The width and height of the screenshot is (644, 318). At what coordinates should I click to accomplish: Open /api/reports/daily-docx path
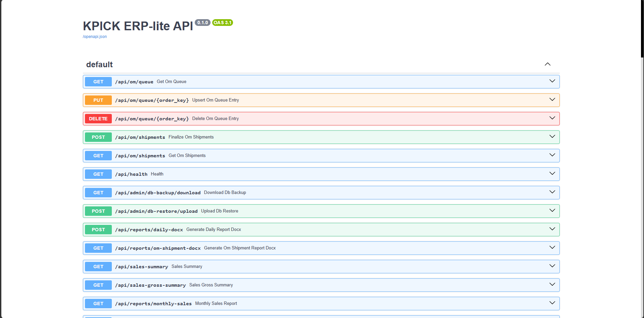[x=149, y=230]
